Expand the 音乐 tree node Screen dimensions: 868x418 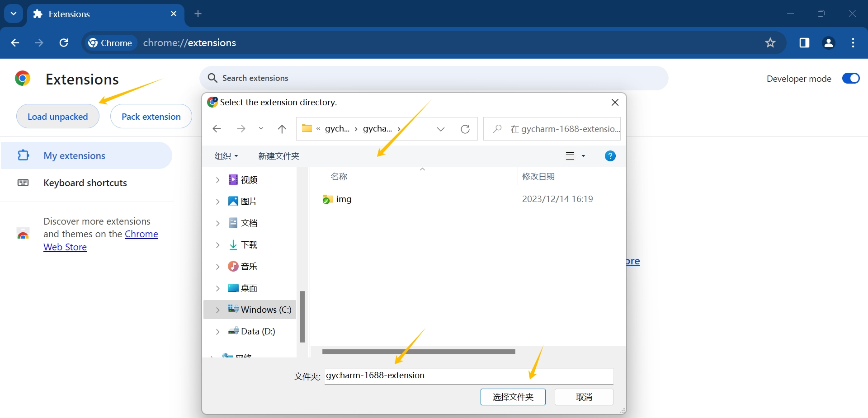coord(217,267)
